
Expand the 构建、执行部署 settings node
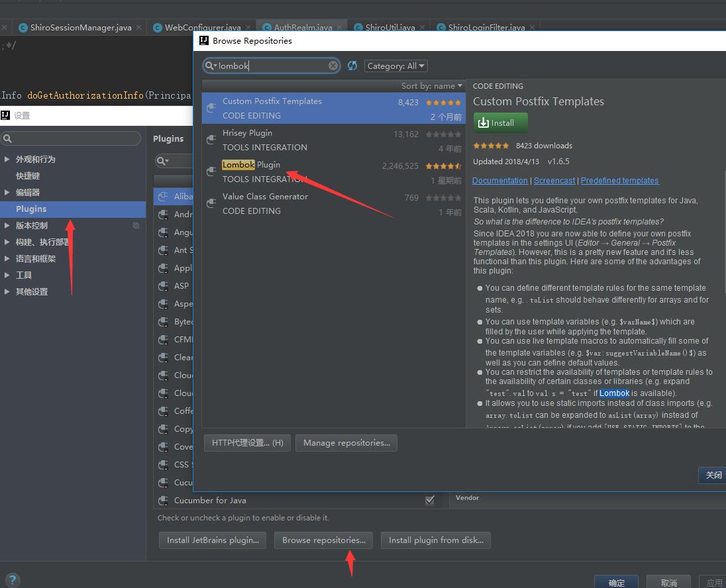tap(7, 242)
